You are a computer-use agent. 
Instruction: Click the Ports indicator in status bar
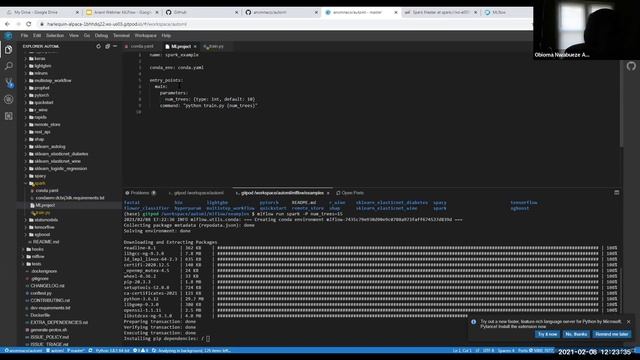(x=536, y=350)
